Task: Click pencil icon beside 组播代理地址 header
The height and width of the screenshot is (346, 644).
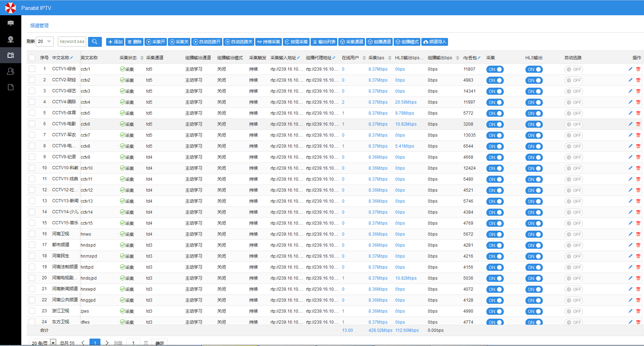Action: point(334,57)
